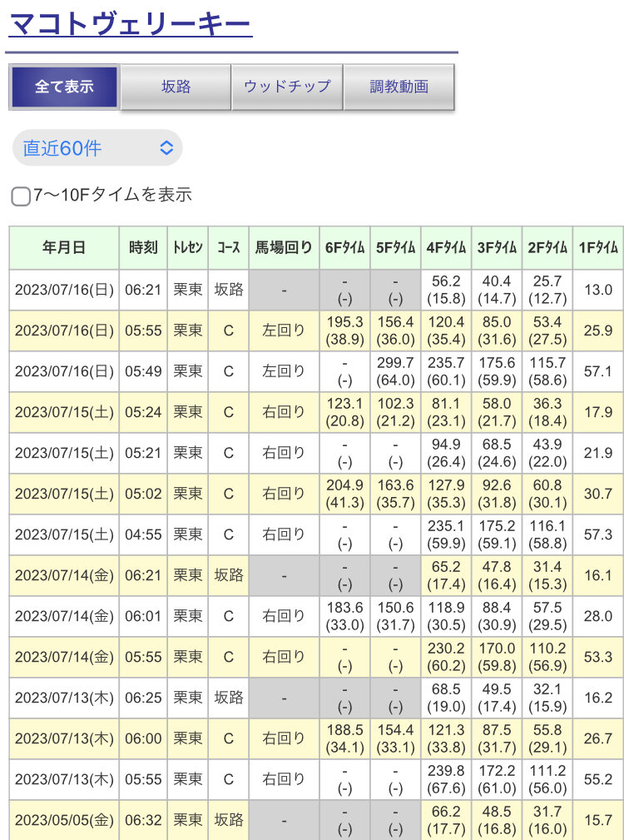Click 5F time 299.7 (64.0)

(395, 371)
